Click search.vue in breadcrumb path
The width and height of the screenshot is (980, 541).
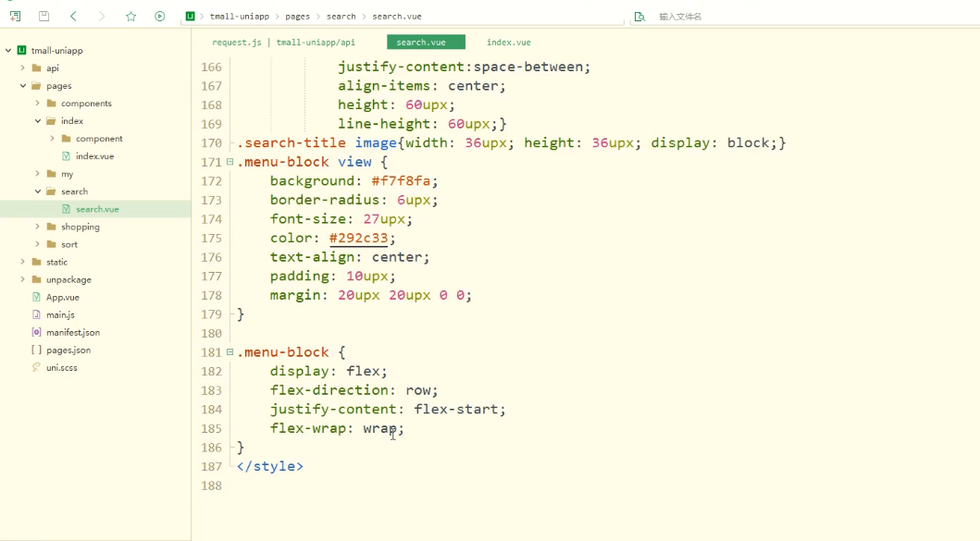tap(397, 17)
